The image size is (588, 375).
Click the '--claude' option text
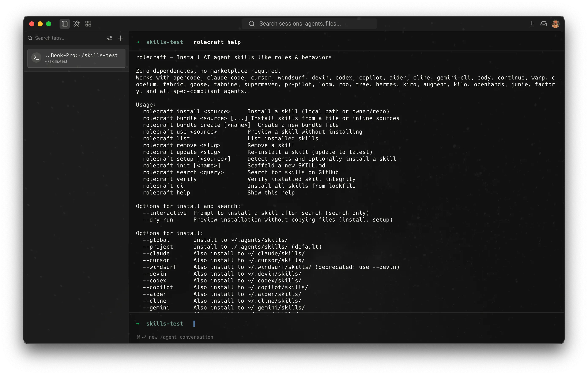(156, 253)
